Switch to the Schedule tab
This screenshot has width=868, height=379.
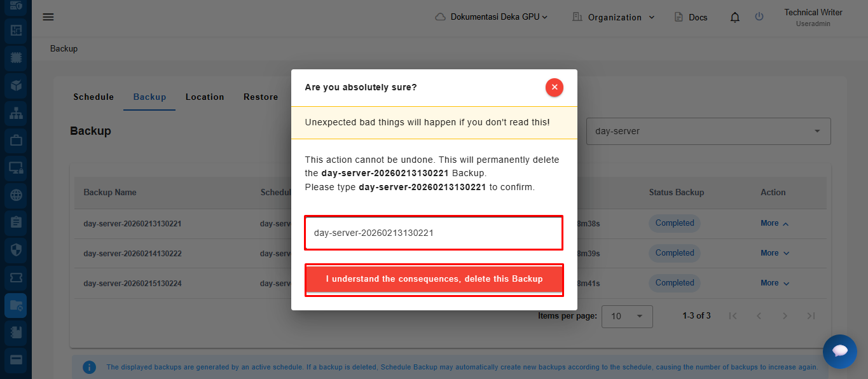(x=93, y=97)
